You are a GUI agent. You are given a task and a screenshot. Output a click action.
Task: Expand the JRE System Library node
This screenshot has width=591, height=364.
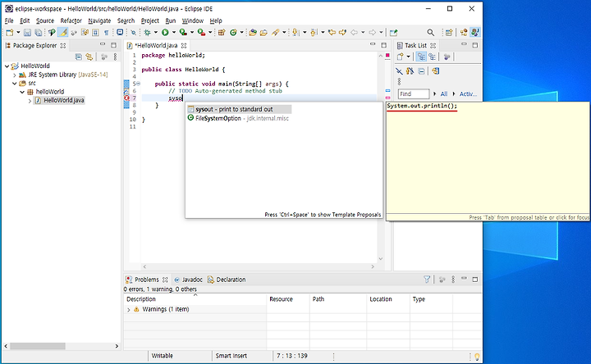(x=15, y=75)
